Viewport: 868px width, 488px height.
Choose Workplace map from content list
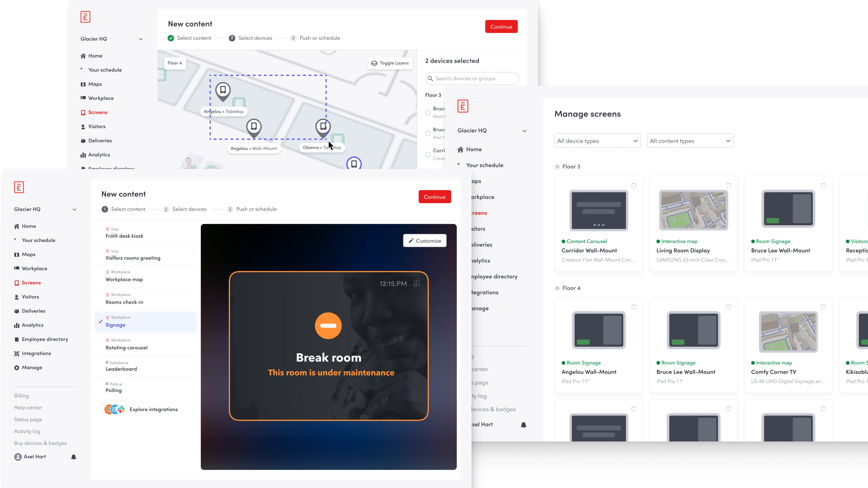146,276
